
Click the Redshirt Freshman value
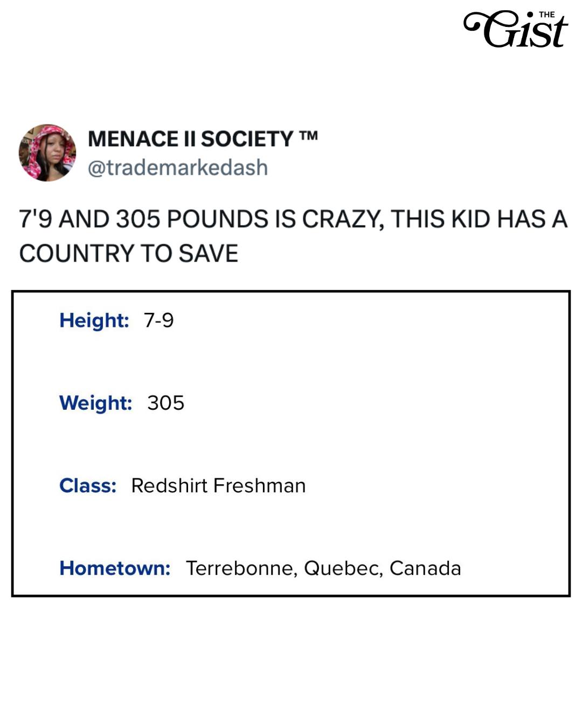(218, 485)
